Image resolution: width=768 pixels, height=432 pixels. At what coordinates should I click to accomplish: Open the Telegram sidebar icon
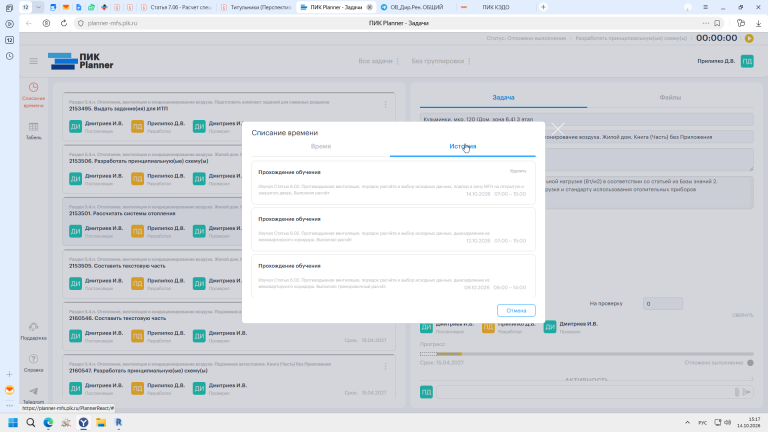click(x=33, y=395)
